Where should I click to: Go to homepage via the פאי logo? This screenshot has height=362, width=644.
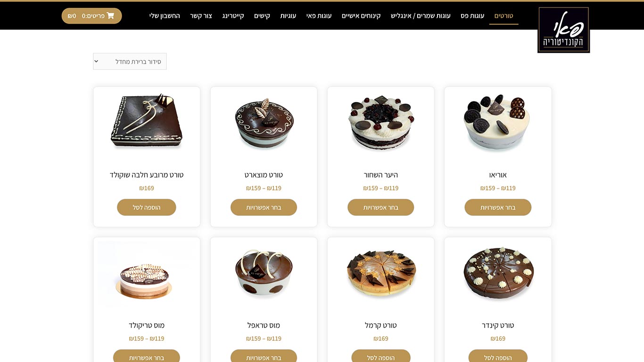coord(563,30)
